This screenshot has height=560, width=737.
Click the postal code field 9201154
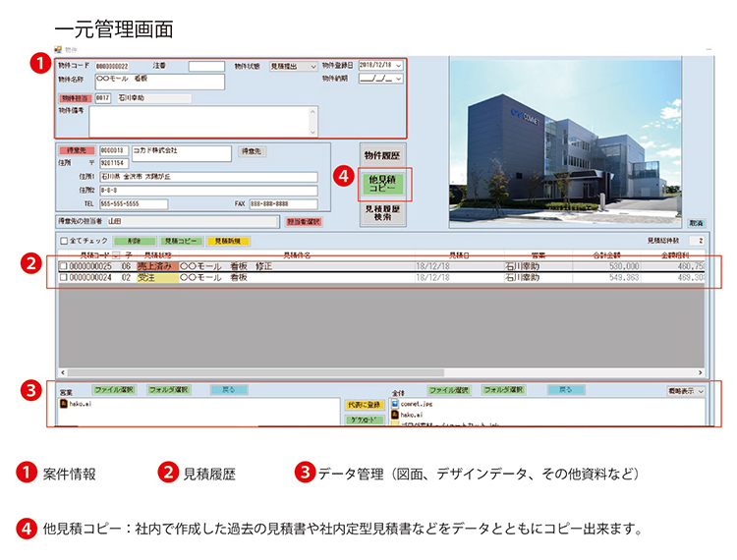(x=114, y=163)
